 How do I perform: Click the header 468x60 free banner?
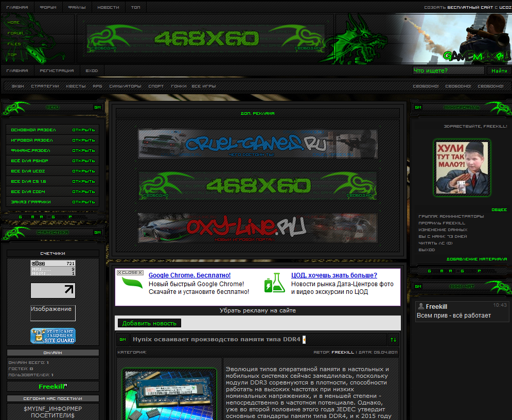[206, 39]
